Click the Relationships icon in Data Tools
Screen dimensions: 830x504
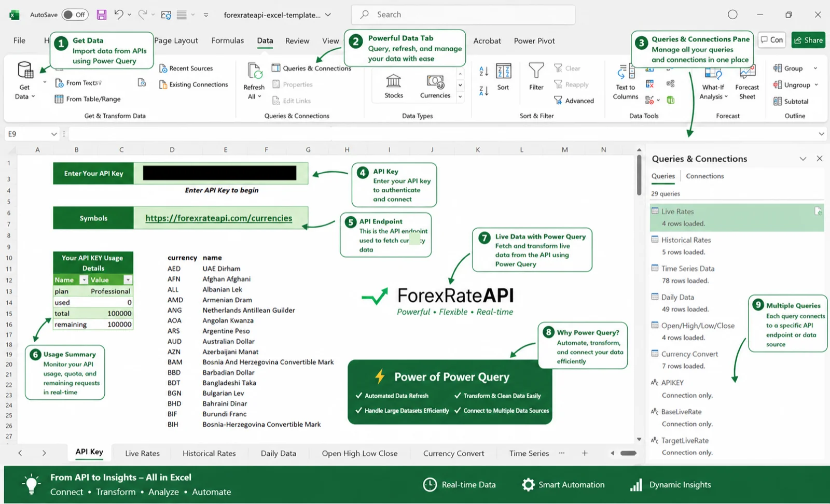(671, 84)
